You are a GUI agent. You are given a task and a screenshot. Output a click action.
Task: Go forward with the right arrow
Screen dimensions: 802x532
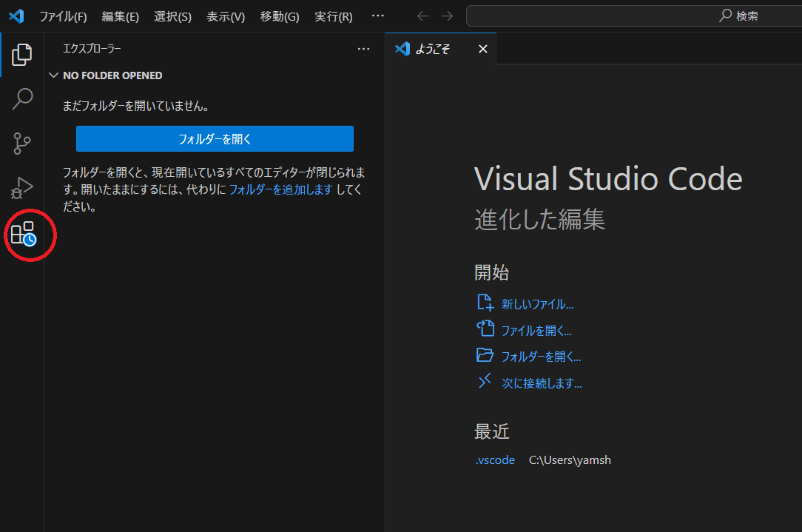[447, 16]
